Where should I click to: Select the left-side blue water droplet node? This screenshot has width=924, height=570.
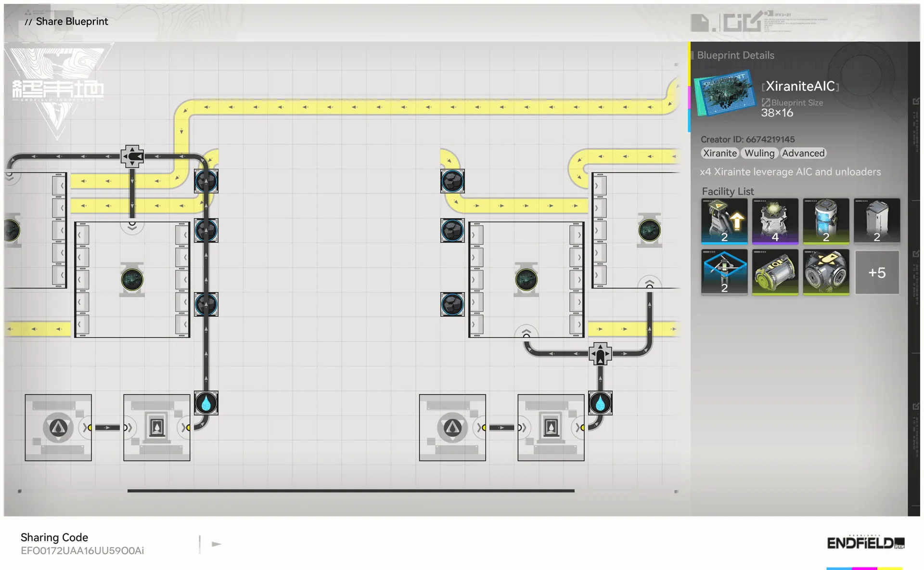click(x=206, y=403)
